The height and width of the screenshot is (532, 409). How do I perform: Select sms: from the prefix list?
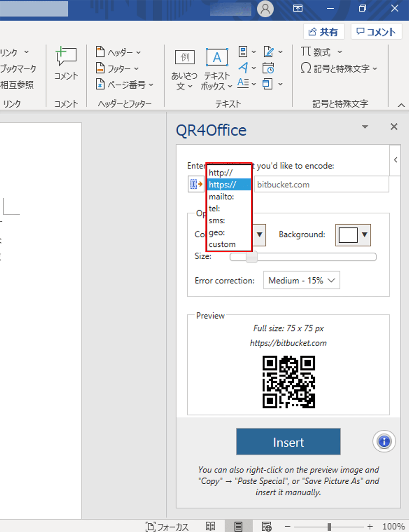click(x=229, y=221)
